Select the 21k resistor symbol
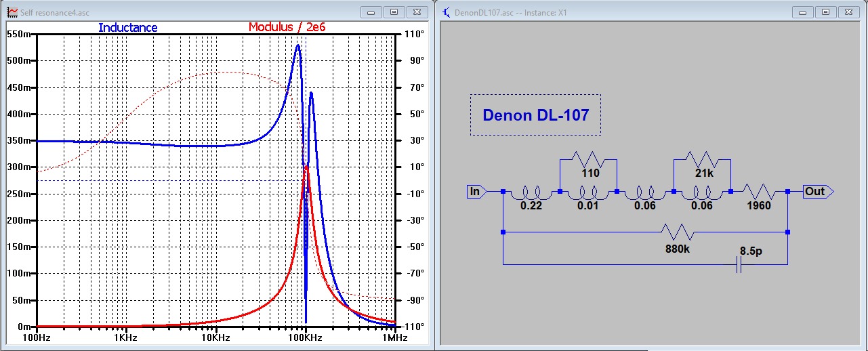Viewport: 868px width, 351px height. click(702, 159)
